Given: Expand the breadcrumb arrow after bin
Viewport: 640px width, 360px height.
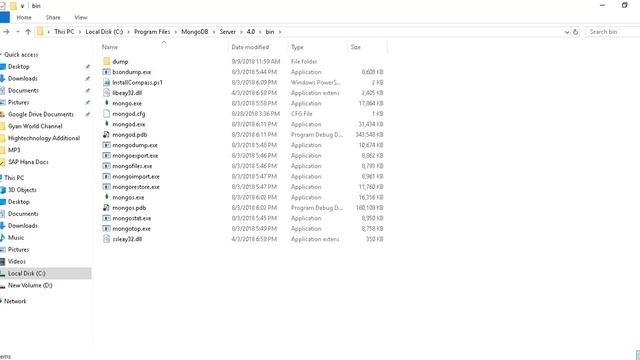Looking at the screenshot, I should (280, 32).
